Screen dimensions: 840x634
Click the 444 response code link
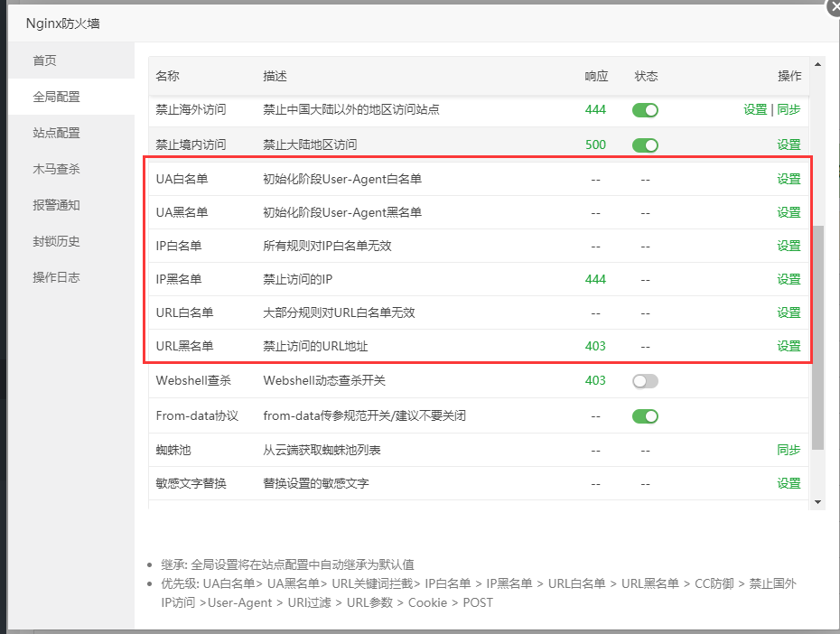(595, 109)
